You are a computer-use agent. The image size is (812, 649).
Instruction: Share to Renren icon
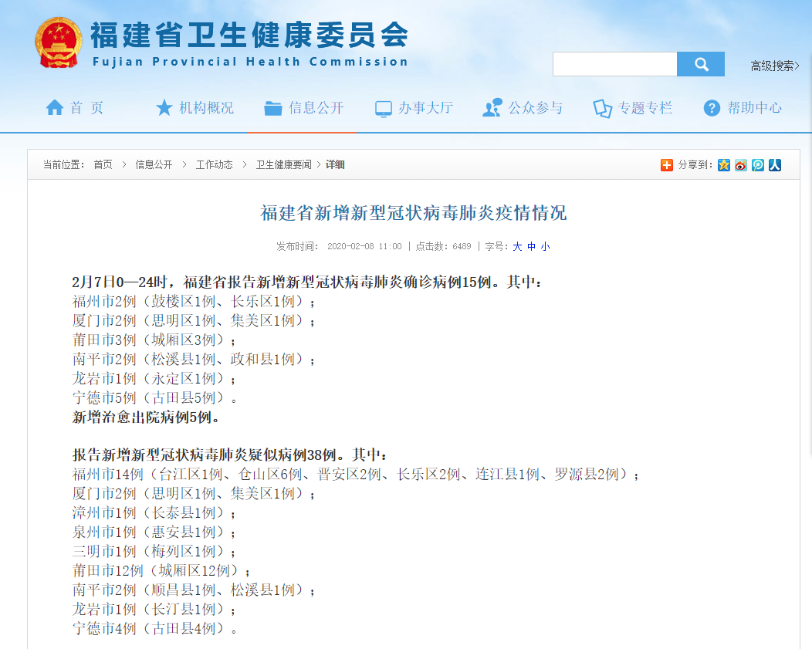[x=775, y=164]
